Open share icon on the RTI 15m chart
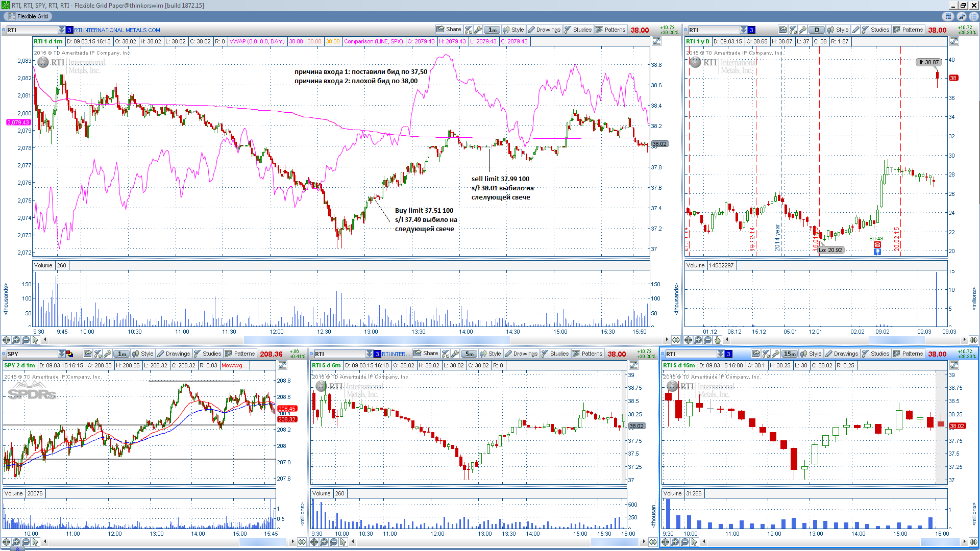 pyautogui.click(x=756, y=354)
